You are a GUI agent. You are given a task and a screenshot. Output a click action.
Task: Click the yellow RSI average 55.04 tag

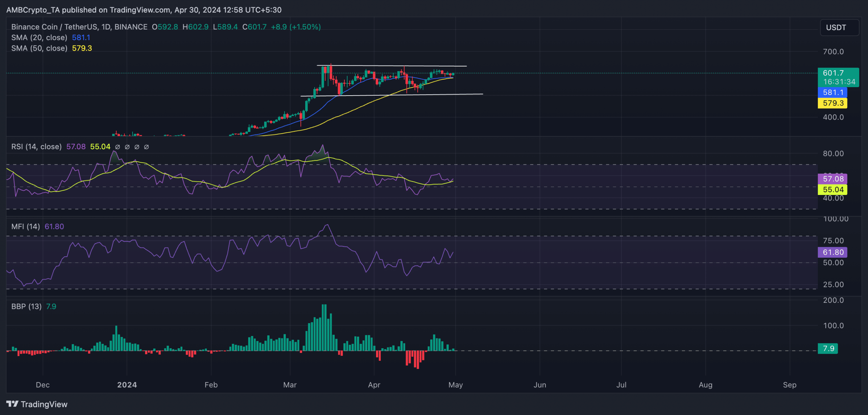[x=832, y=190]
